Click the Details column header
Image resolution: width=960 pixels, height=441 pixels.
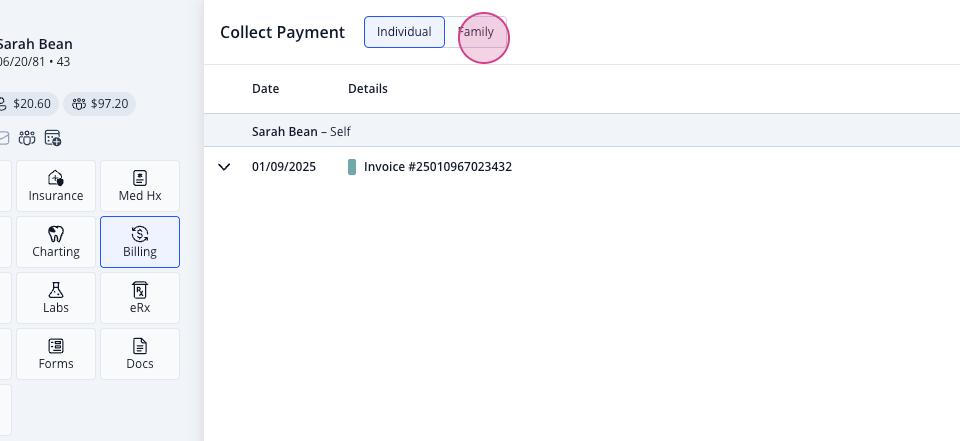(368, 89)
